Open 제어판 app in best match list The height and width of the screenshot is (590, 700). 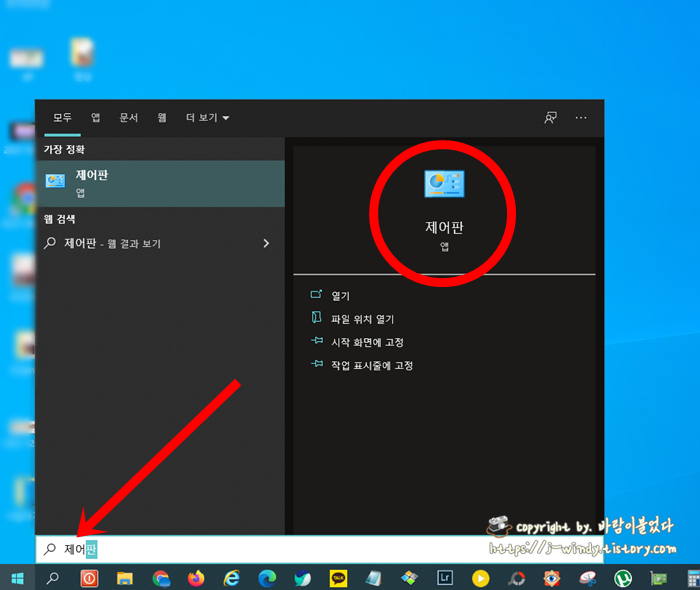pos(160,183)
